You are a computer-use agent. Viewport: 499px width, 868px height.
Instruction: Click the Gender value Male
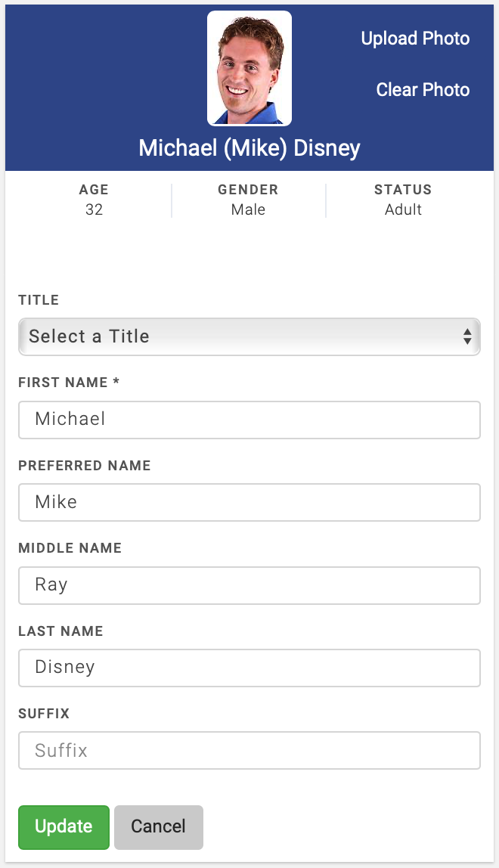248,210
